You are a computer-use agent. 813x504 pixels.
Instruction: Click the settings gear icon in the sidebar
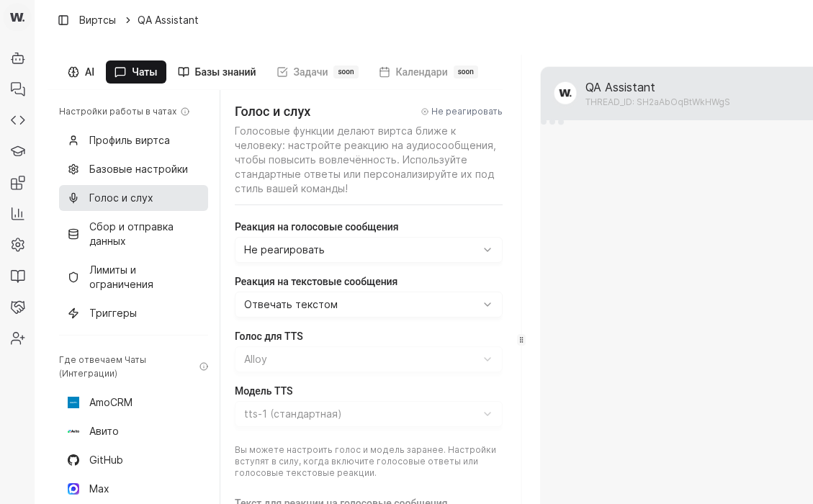pos(17,245)
